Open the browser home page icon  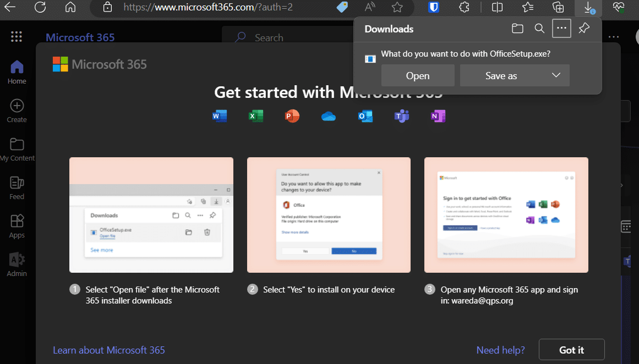click(x=70, y=7)
